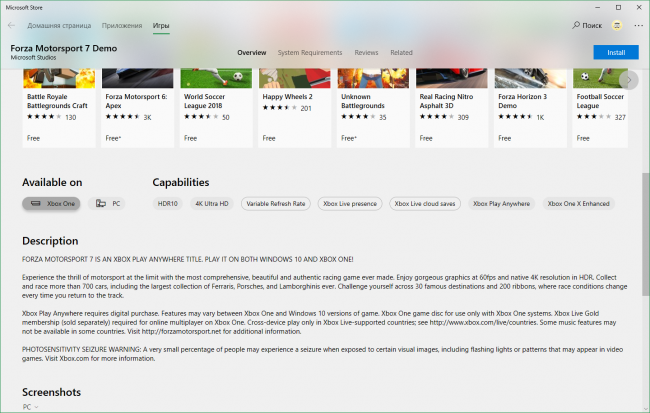The height and width of the screenshot is (413, 650).
Task: Select the PC platform chip
Action: coord(107,204)
